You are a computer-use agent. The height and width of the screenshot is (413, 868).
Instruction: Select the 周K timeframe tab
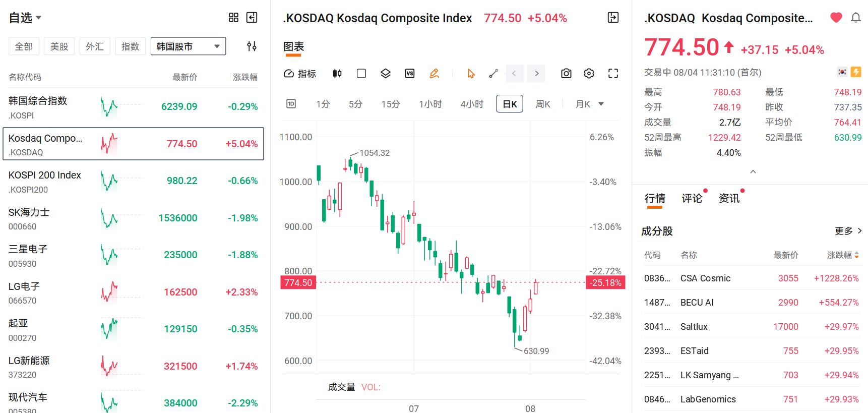543,104
